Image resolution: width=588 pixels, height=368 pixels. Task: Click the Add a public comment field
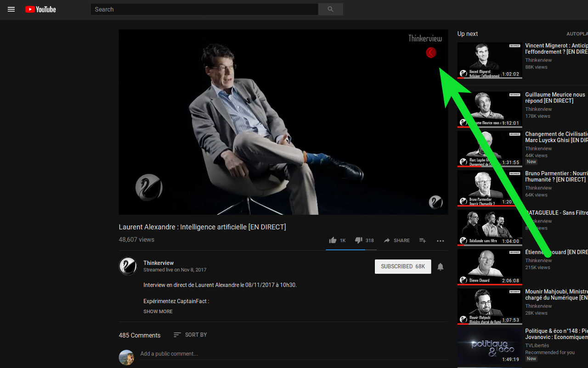pos(294,354)
